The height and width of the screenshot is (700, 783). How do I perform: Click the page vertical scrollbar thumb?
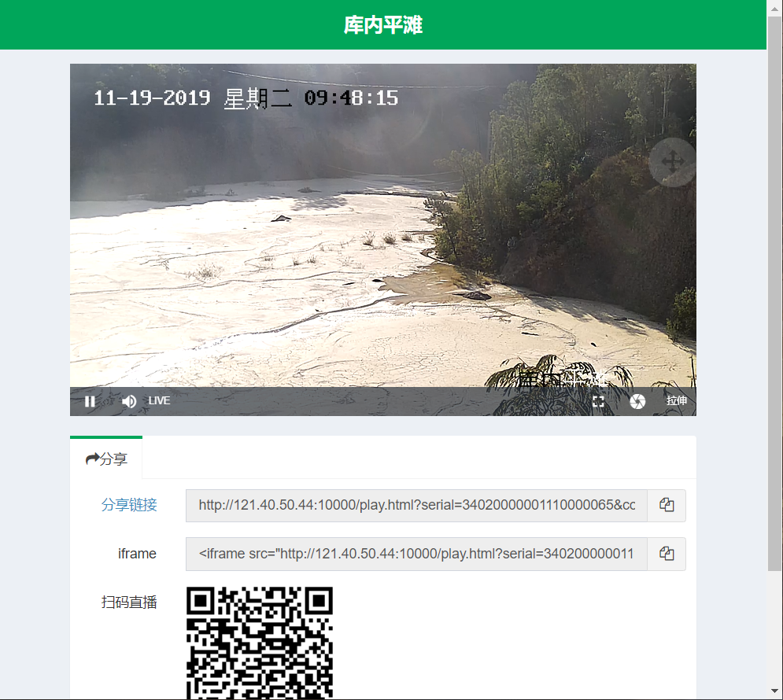coord(774,293)
